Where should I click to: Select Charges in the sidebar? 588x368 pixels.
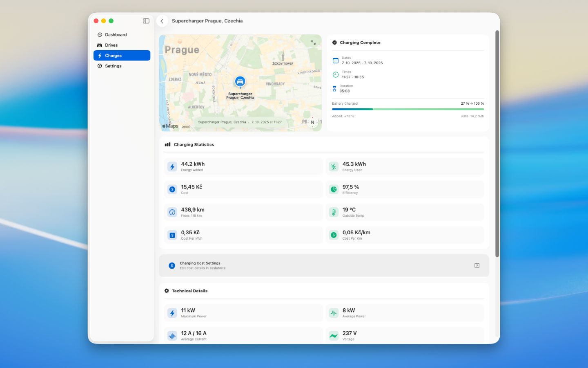click(122, 56)
